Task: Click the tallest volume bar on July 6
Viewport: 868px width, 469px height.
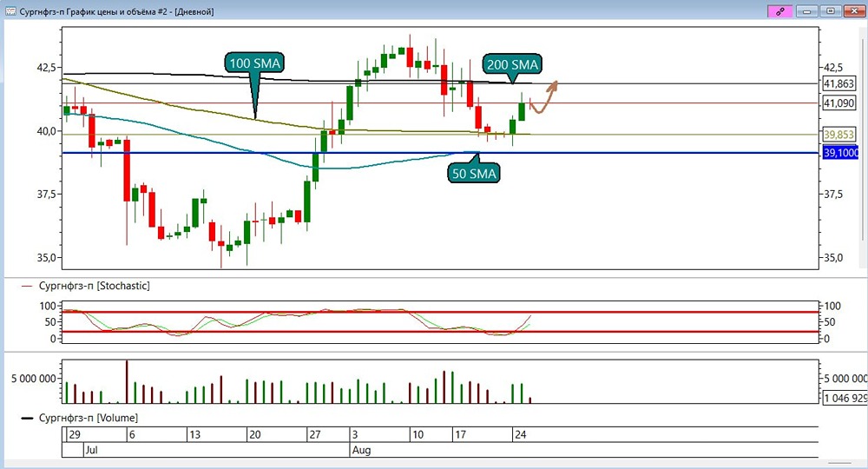Action: [127, 381]
